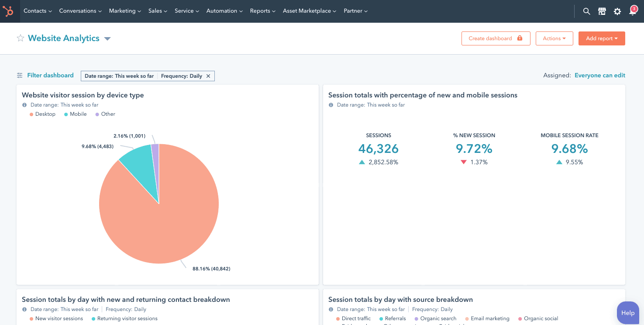Open the app Marketplace icon
The height and width of the screenshot is (325, 644).
click(602, 11)
